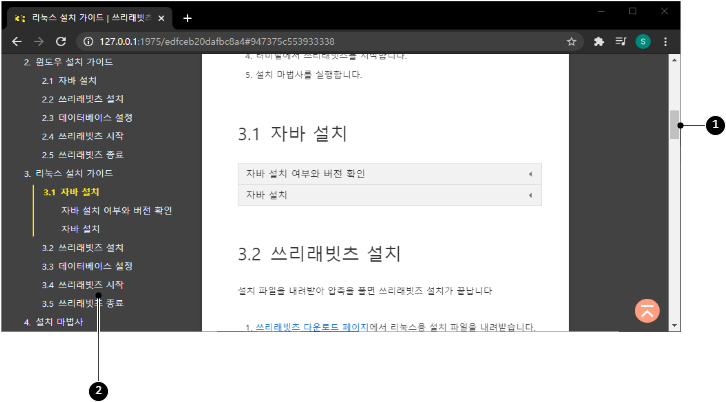Screen dimensions: 726x402
Task: Click the scrollbar up arrow
Action: point(674,60)
